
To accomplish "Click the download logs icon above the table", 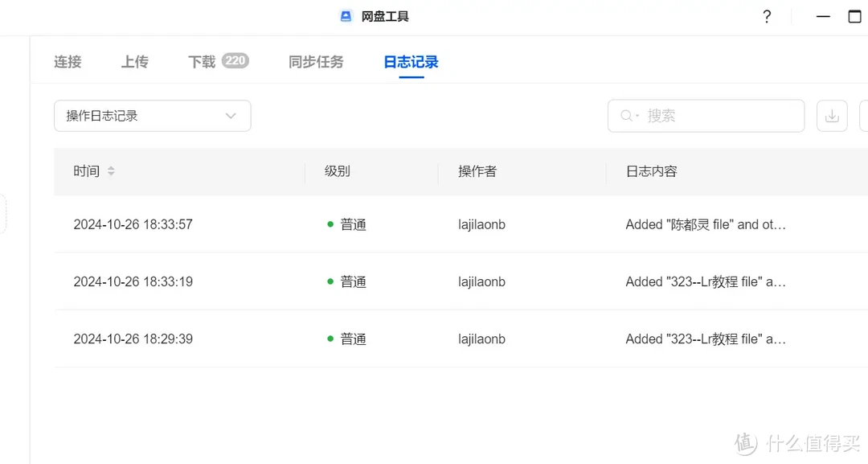I will [832, 116].
